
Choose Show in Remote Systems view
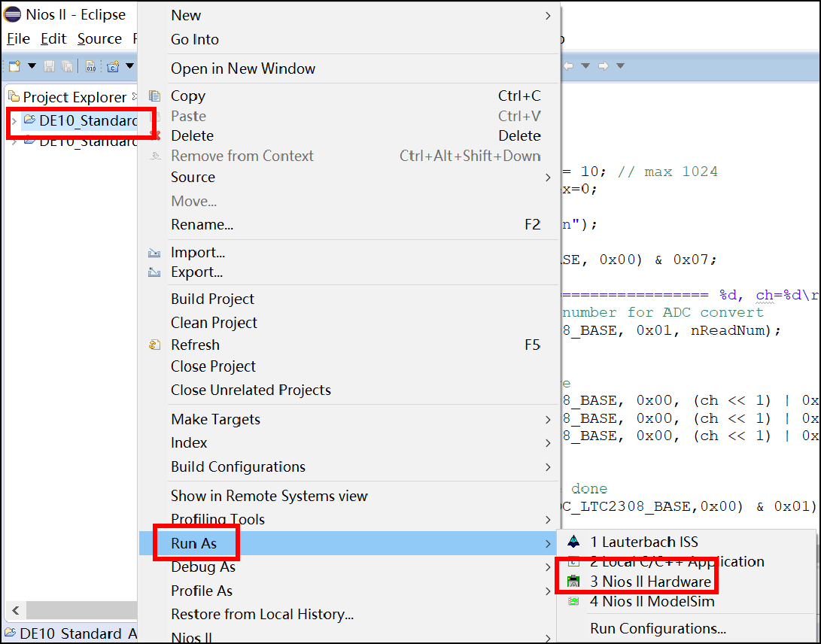coord(349,496)
